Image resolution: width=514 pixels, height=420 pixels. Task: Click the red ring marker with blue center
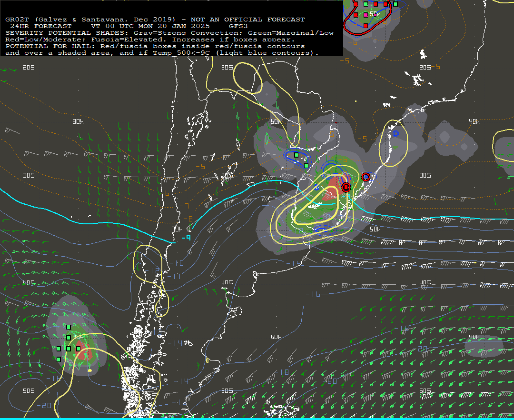click(x=366, y=177)
